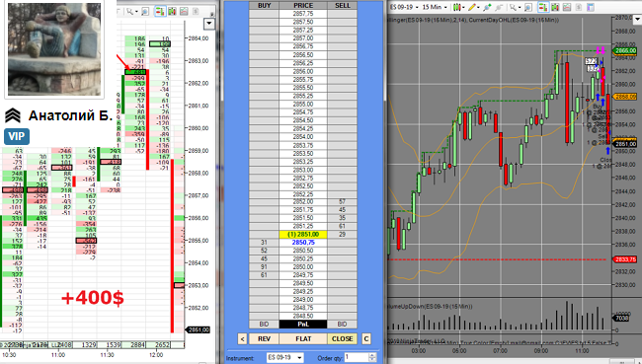Click the FLAT button
The image size is (642, 364).
point(303,338)
